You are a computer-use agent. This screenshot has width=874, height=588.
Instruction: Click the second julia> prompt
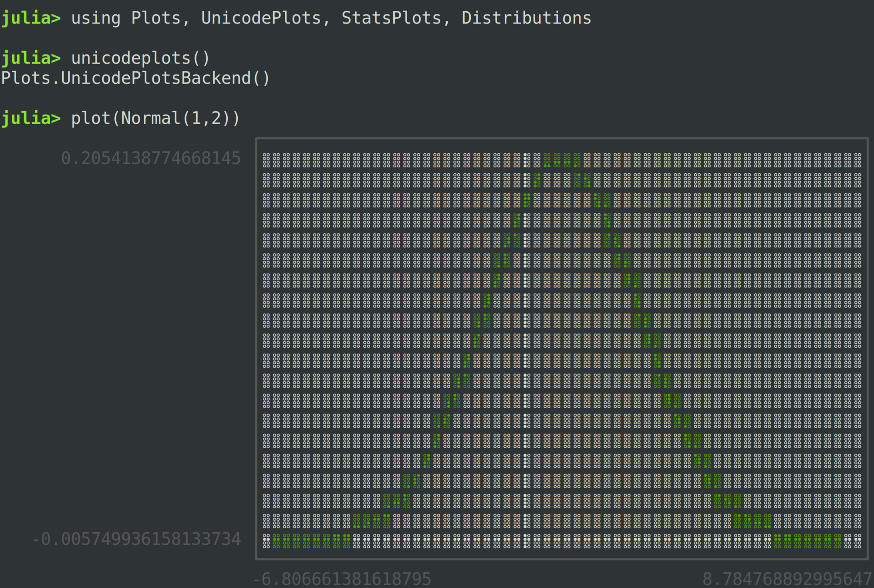[31, 58]
